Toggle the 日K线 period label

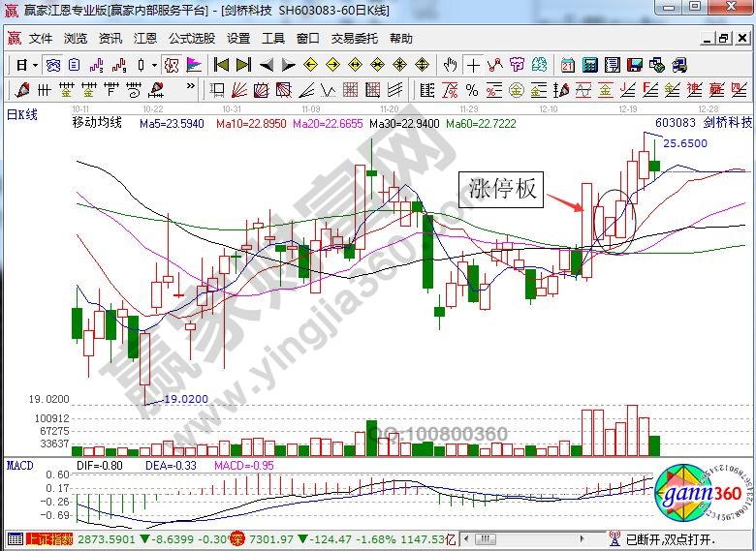(x=22, y=115)
